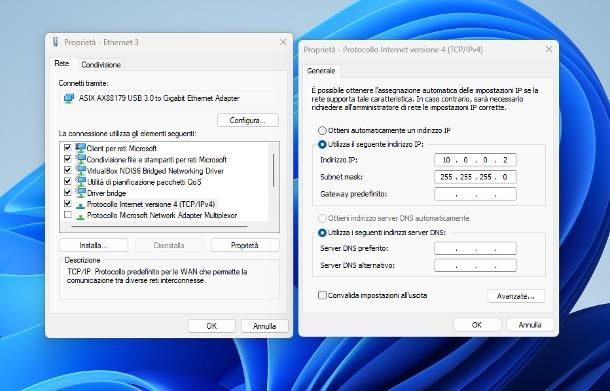Check Convalida impostazioni all'uscita
The image size is (610, 391).
(322, 295)
